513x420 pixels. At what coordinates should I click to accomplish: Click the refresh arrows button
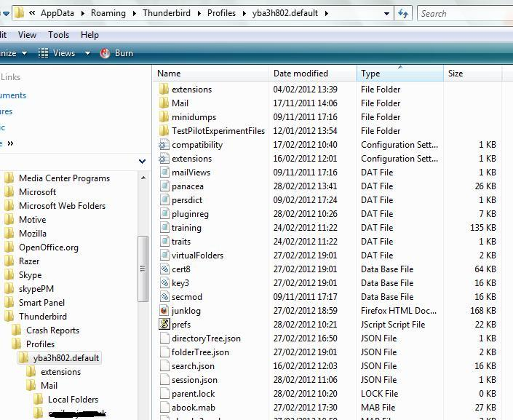point(403,13)
